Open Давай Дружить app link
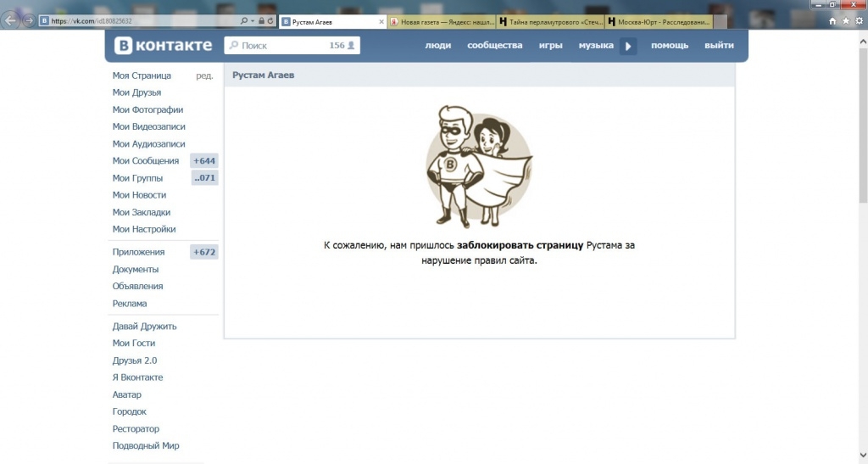This screenshot has width=868, height=464. click(x=144, y=326)
